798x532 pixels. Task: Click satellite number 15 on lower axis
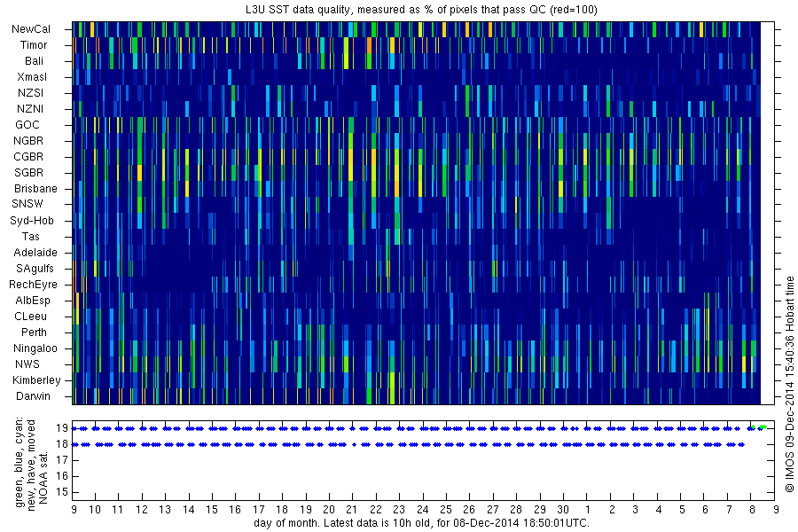[x=62, y=492]
